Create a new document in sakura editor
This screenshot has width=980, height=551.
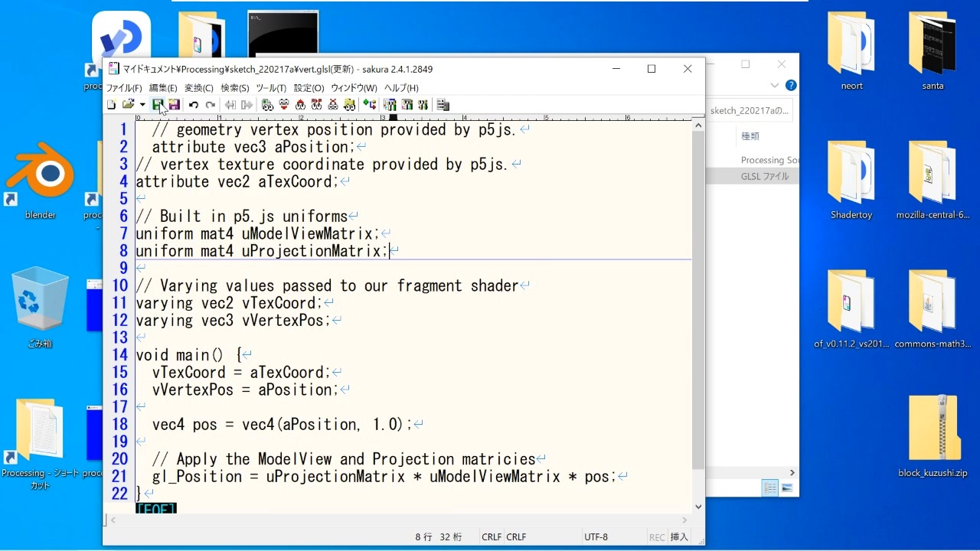(112, 104)
